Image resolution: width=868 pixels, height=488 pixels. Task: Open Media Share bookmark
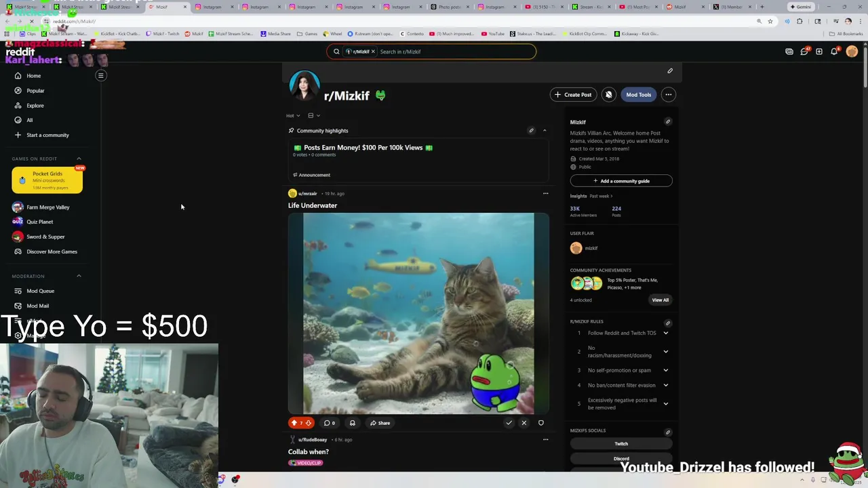click(275, 34)
